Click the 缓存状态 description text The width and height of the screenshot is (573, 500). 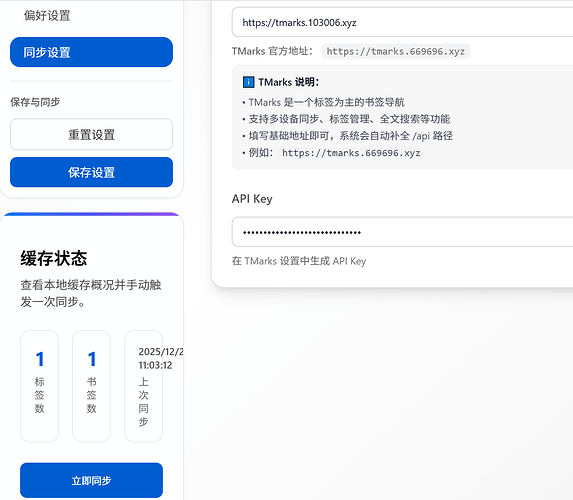(x=91, y=293)
